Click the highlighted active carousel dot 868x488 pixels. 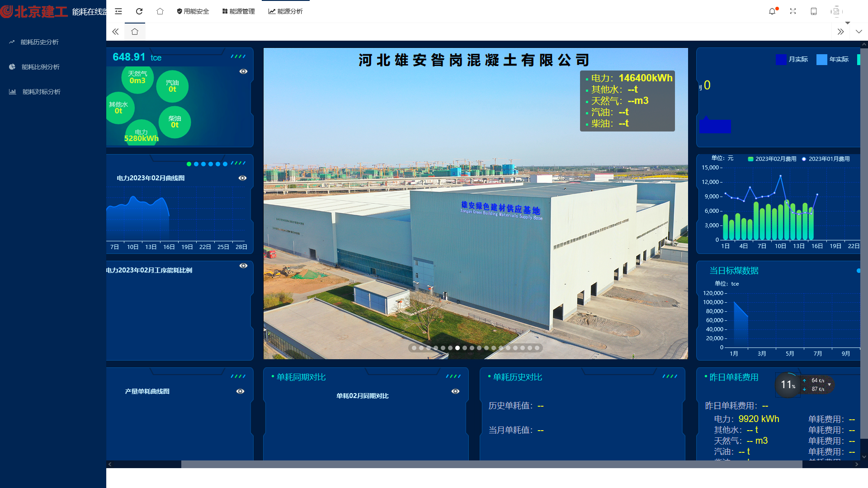tap(458, 348)
